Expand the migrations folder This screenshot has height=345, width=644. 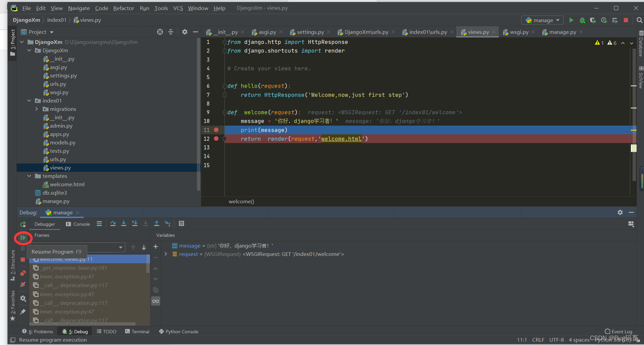pos(37,109)
